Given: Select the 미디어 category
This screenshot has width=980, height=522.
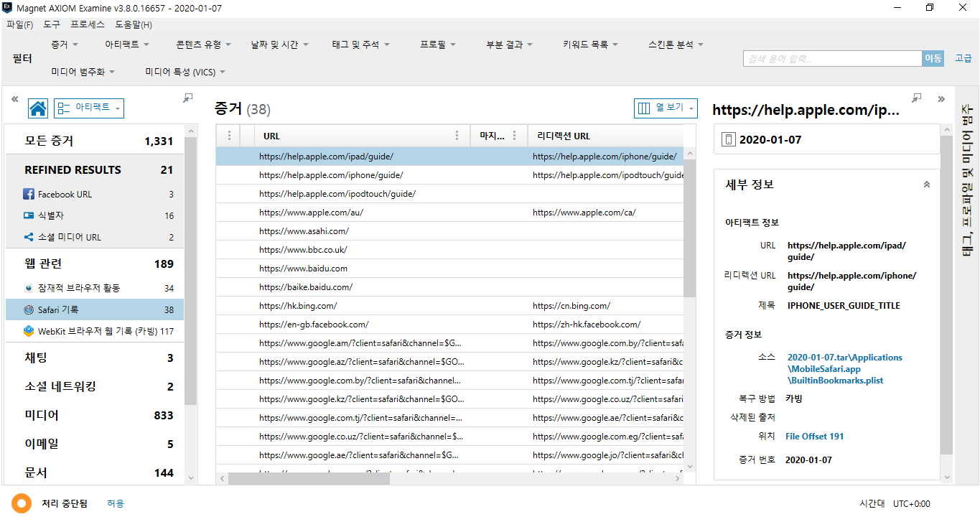Looking at the screenshot, I should 94,415.
